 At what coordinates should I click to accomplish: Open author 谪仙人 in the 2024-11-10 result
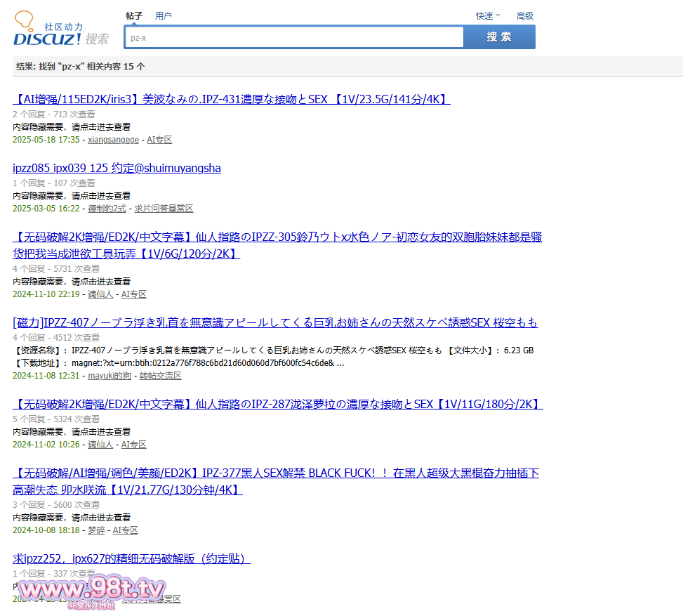tap(100, 294)
